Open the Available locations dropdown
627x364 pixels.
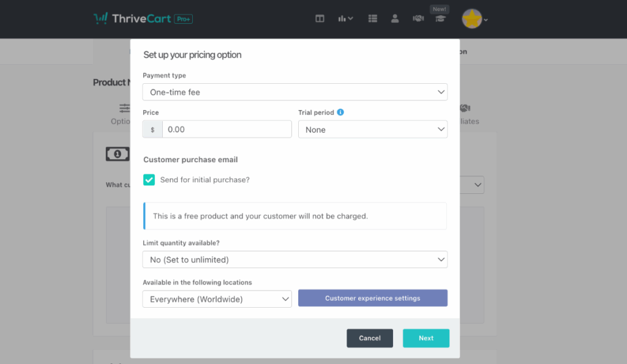click(217, 299)
